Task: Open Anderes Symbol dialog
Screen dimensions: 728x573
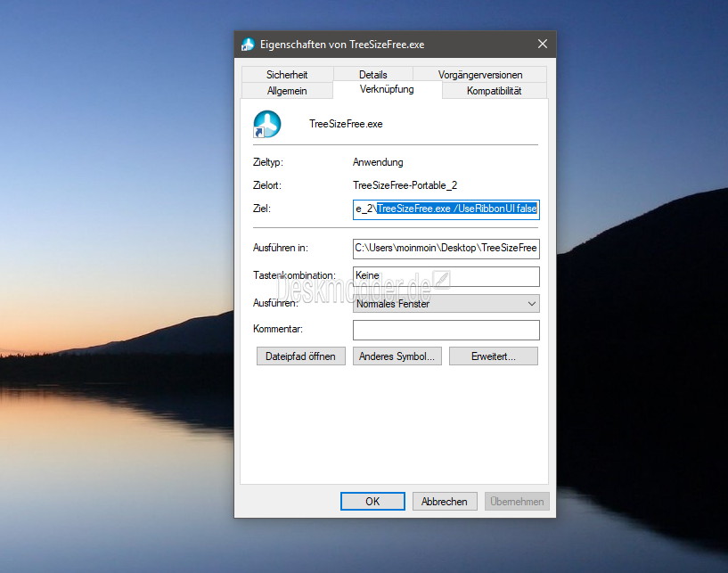Action: (397, 356)
